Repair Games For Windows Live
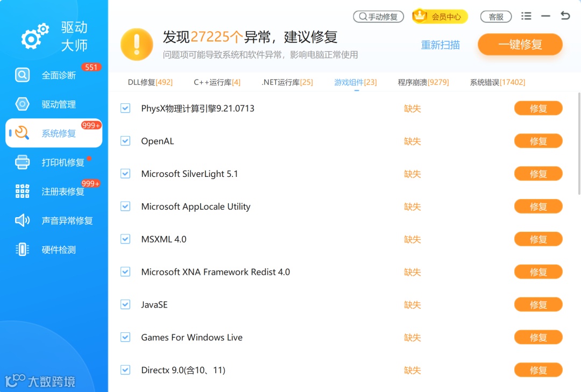Viewport: 581px width, 392px height. pos(539,337)
